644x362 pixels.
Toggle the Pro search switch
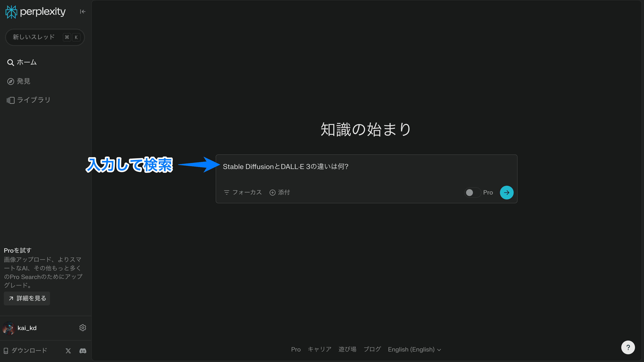(472, 192)
